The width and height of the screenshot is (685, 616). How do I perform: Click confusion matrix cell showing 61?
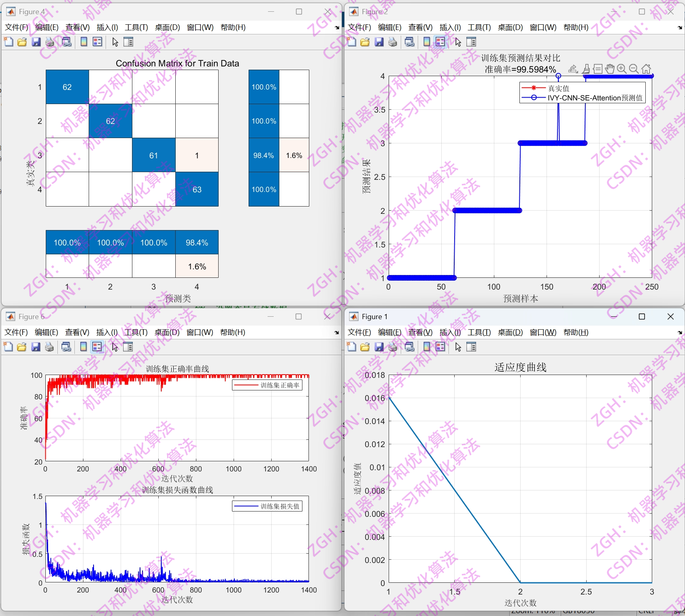tap(154, 155)
